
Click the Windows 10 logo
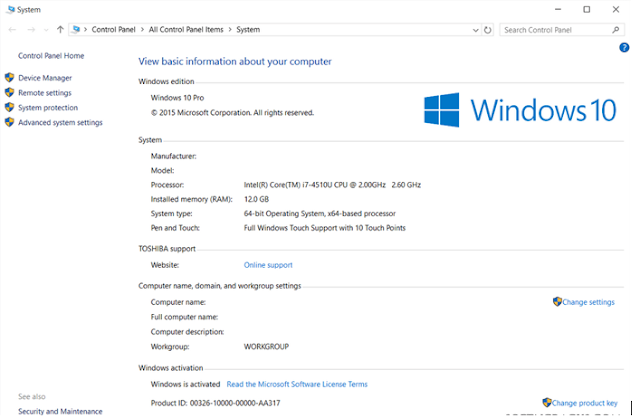tap(520, 110)
